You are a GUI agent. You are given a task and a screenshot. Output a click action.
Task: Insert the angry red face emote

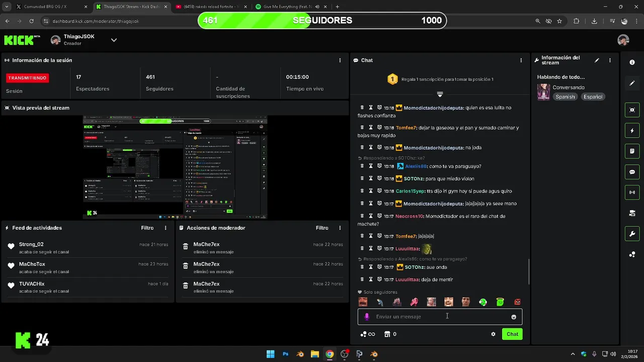click(517, 302)
